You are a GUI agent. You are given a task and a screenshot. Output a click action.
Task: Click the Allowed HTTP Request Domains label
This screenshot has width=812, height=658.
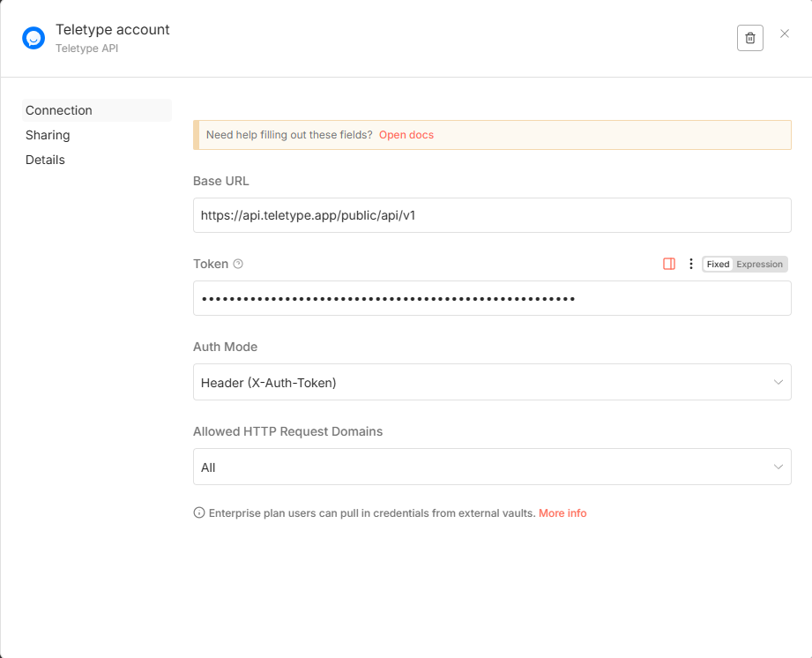point(288,431)
